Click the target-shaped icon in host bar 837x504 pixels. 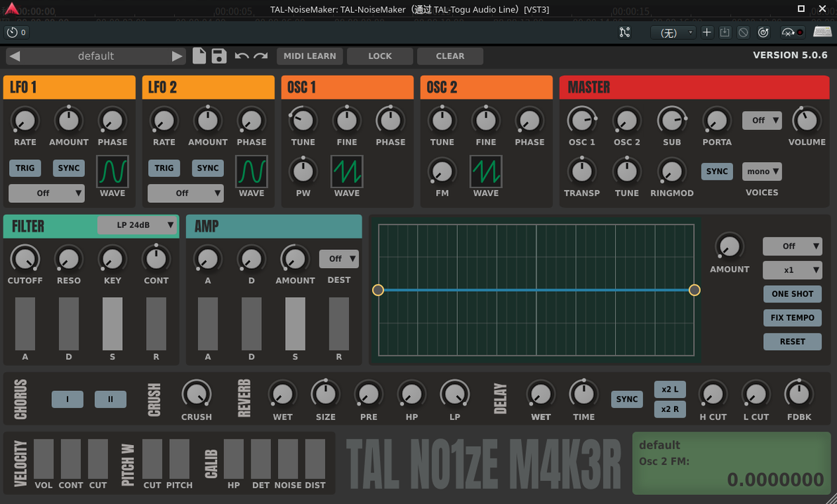(763, 32)
